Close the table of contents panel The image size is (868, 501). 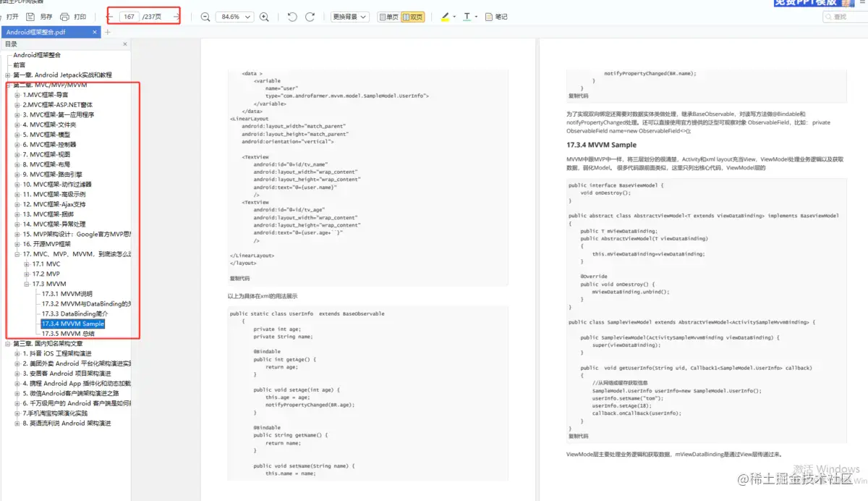point(125,44)
